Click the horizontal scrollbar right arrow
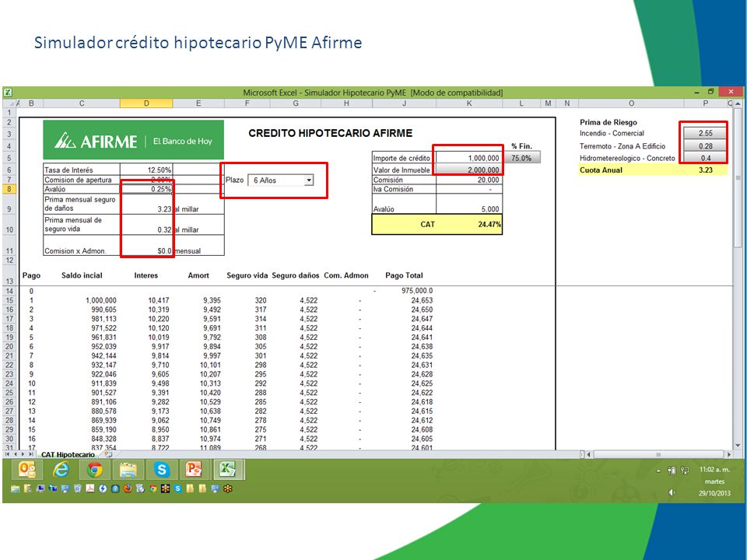The height and width of the screenshot is (560, 747). (x=728, y=454)
